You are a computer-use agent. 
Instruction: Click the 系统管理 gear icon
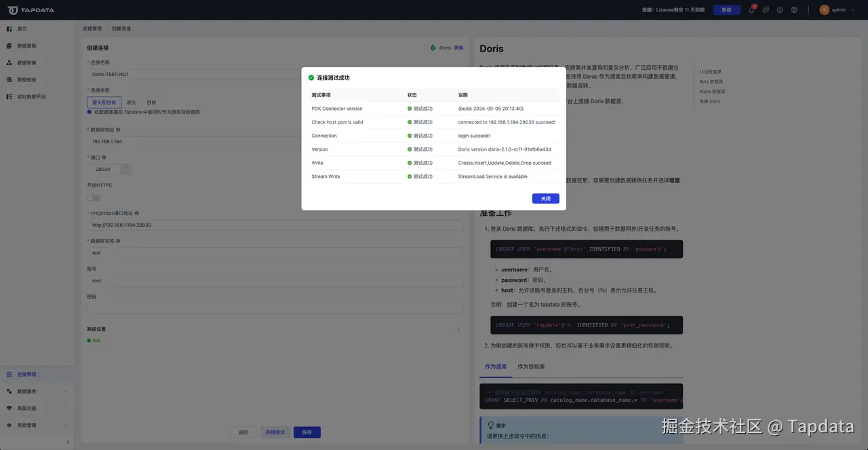[9, 425]
